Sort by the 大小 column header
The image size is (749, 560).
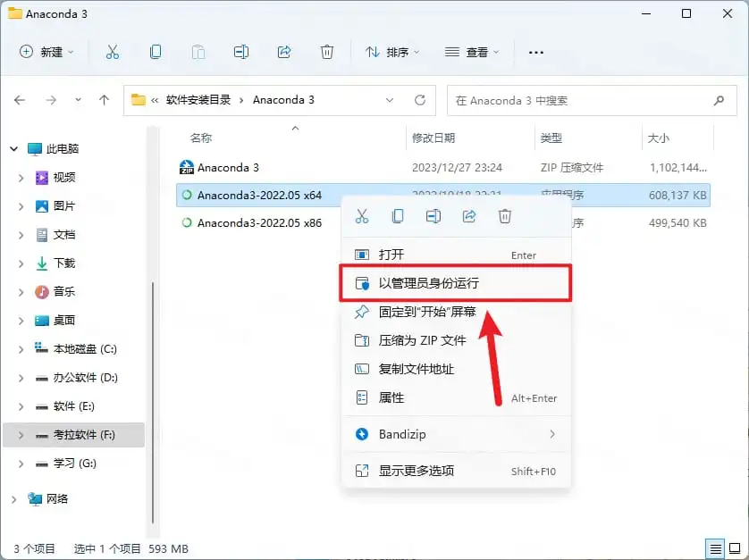[658, 138]
